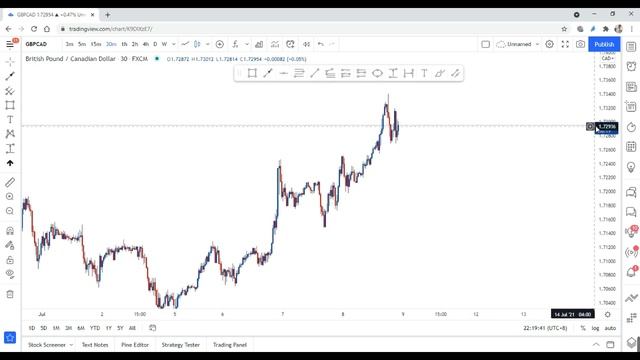Click the select layout square icon
The image size is (640, 360).
click(485, 44)
